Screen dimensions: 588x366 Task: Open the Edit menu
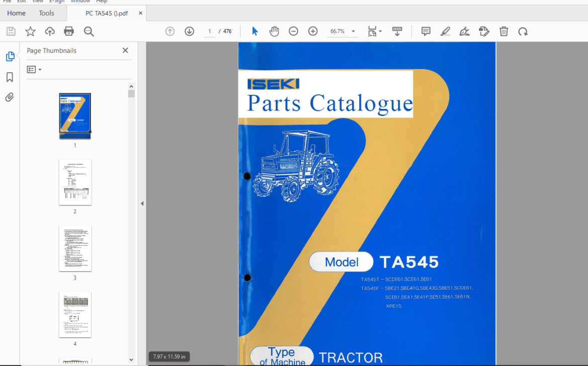(x=22, y=2)
